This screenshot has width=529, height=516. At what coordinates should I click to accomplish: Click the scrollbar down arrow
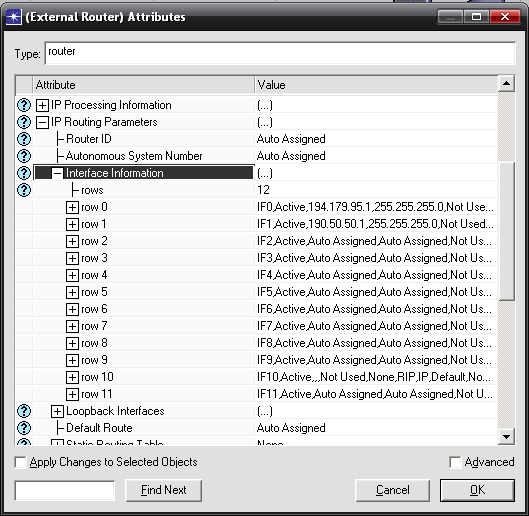506,437
